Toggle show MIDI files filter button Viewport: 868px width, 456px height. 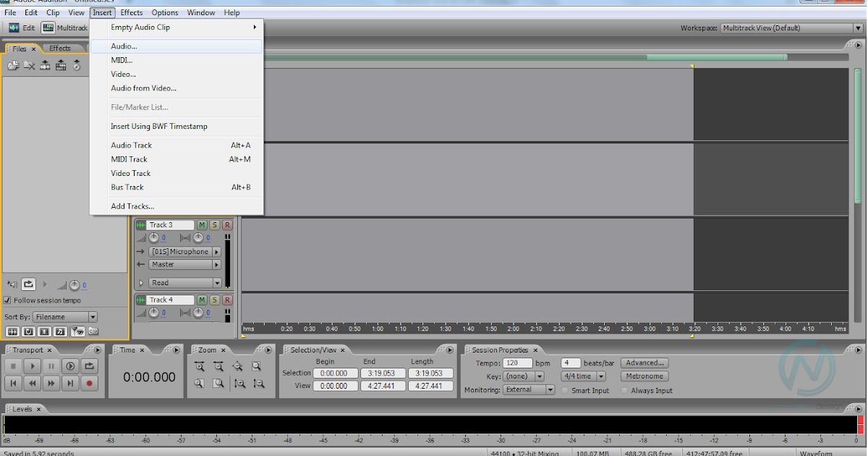click(59, 331)
